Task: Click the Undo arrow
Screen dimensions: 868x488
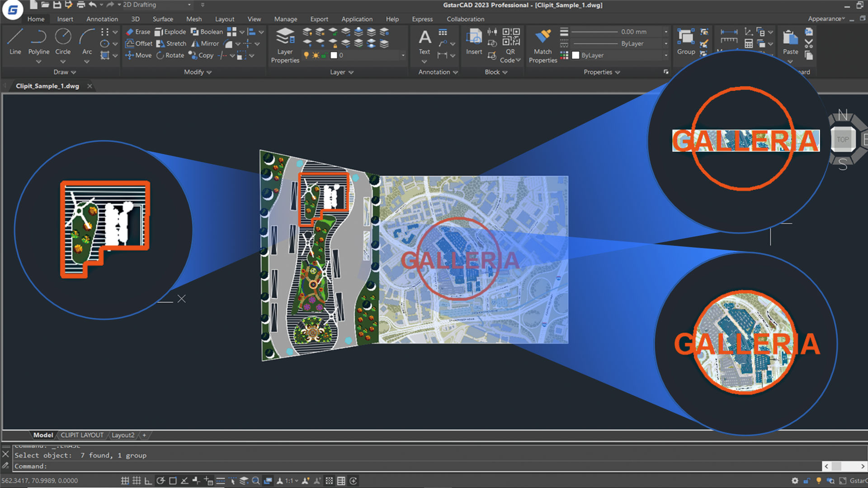Action: [92, 5]
